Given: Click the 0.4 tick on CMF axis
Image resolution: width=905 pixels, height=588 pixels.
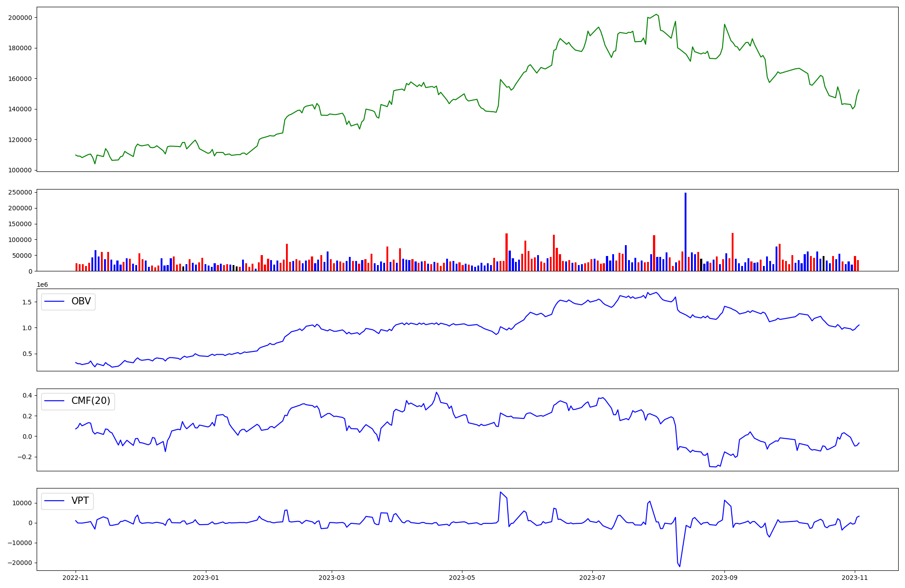Looking at the screenshot, I should coord(27,395).
